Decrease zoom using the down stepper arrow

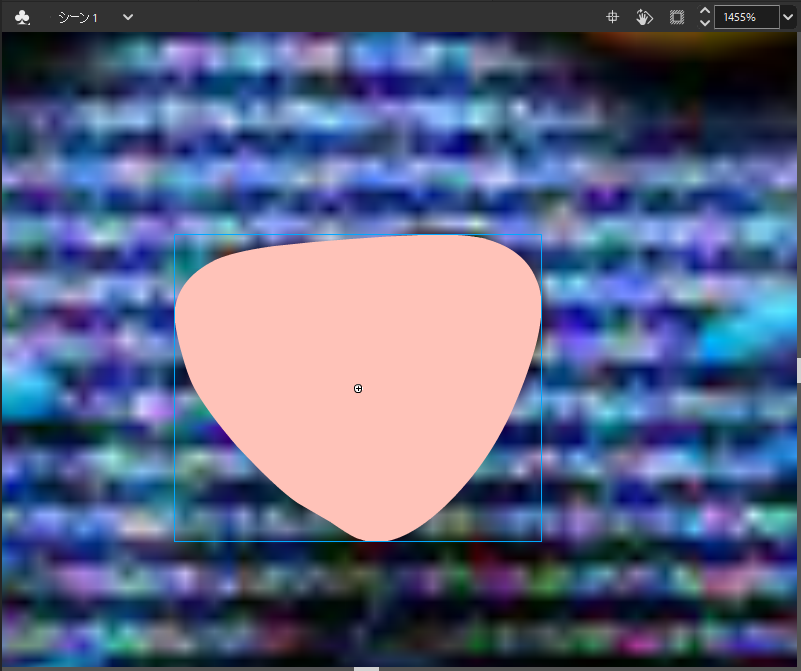coord(704,24)
